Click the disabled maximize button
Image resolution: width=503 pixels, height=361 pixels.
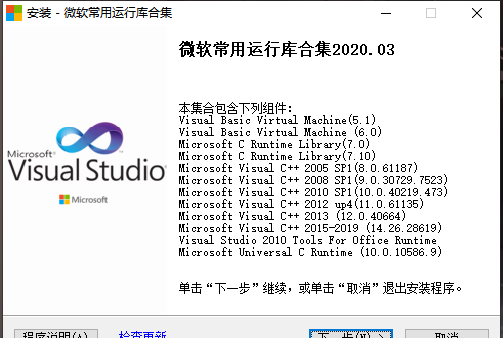point(431,13)
